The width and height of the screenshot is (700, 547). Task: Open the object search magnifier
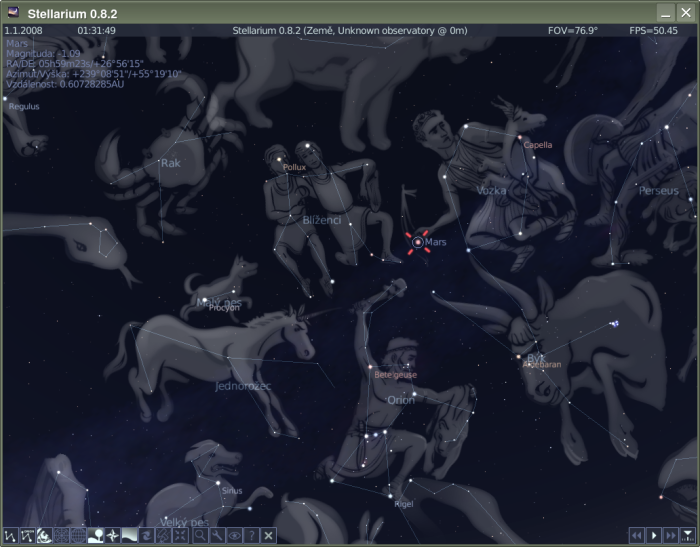(200, 535)
